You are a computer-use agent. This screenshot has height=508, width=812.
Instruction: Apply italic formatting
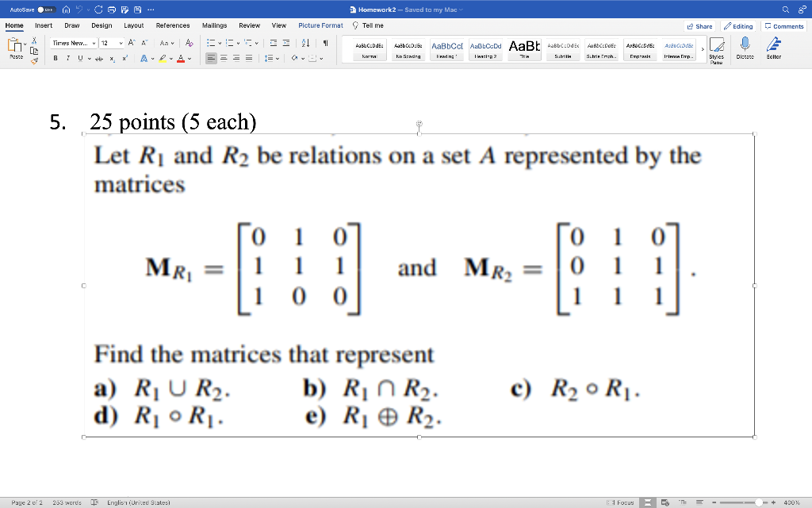[68, 57]
